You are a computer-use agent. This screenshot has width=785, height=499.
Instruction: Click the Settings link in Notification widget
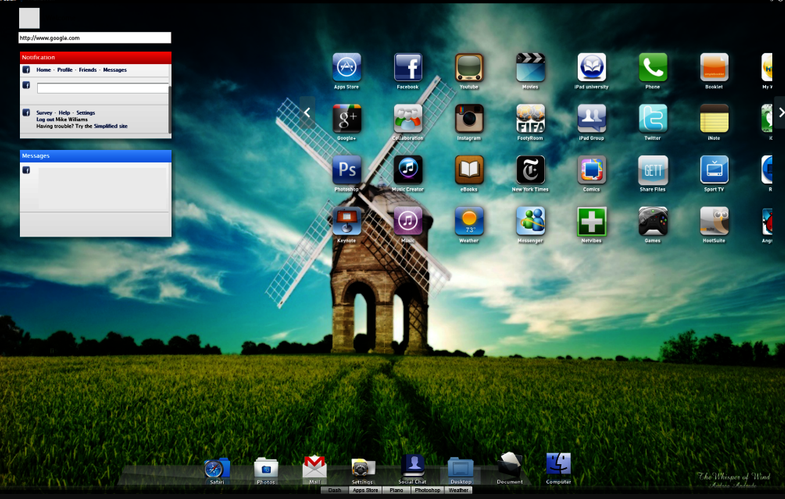[86, 113]
